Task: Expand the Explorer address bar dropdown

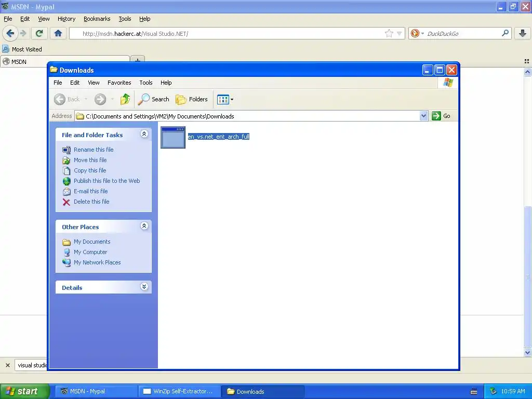Action: point(423,116)
